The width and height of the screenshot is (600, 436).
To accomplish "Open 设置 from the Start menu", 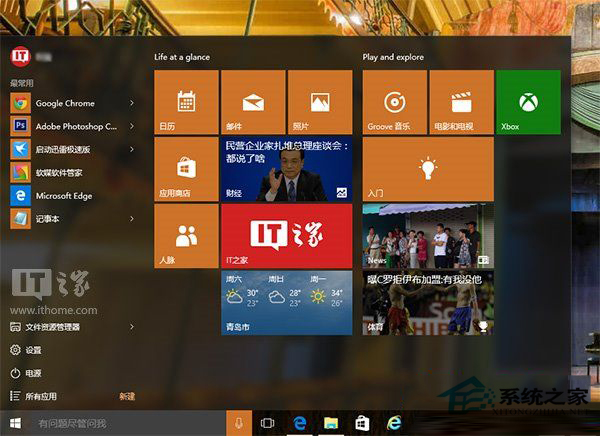I will pyautogui.click(x=33, y=350).
